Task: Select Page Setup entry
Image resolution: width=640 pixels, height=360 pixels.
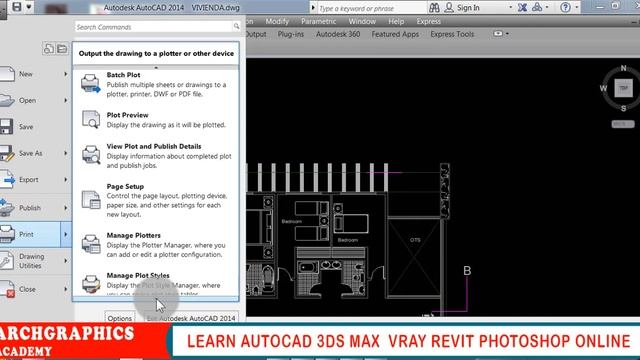Action: pyautogui.click(x=156, y=200)
